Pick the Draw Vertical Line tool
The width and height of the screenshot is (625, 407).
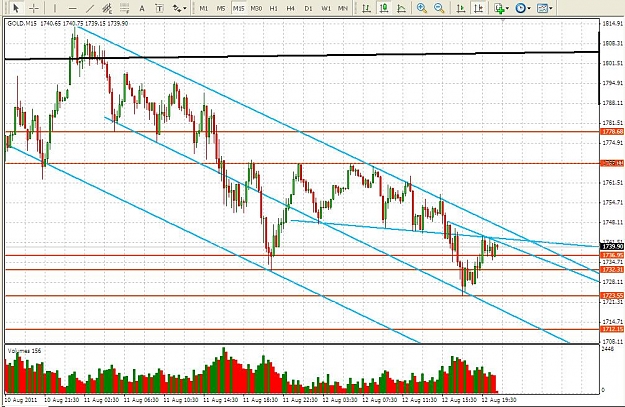55,8
